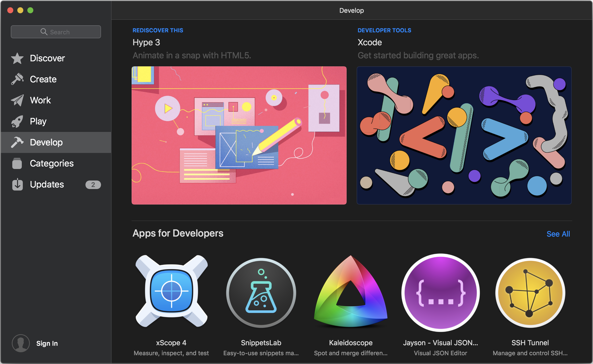This screenshot has width=593, height=364.
Task: Focus the Search input field
Action: 56,32
